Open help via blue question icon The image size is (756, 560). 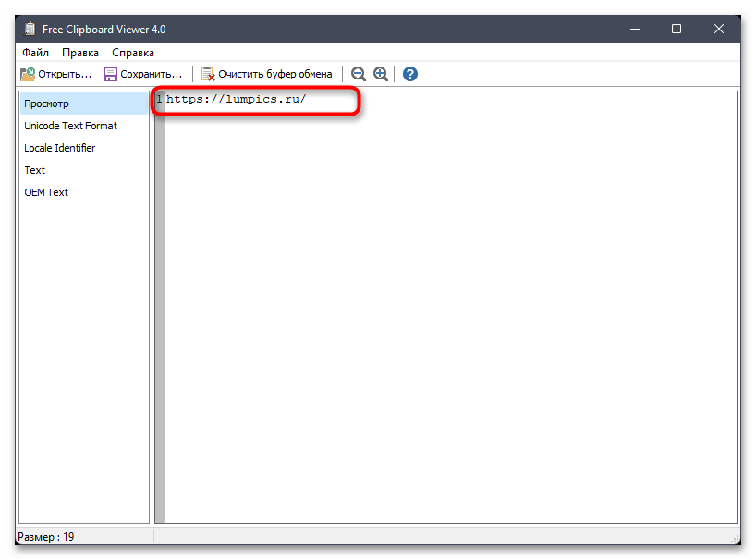point(410,74)
